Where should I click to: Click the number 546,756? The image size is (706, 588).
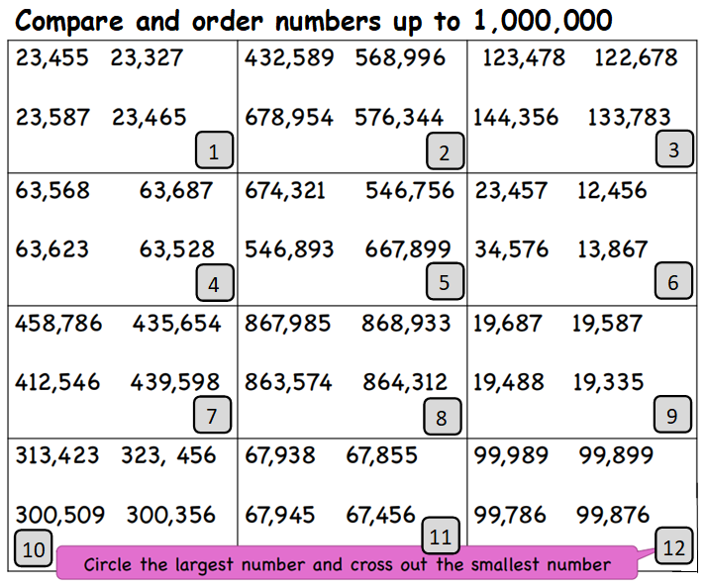point(410,190)
